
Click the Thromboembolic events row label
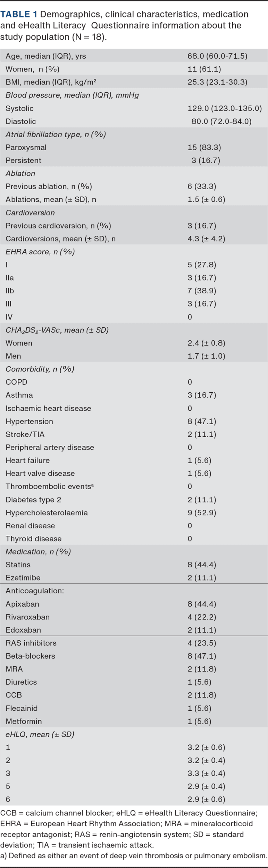click(x=50, y=487)
